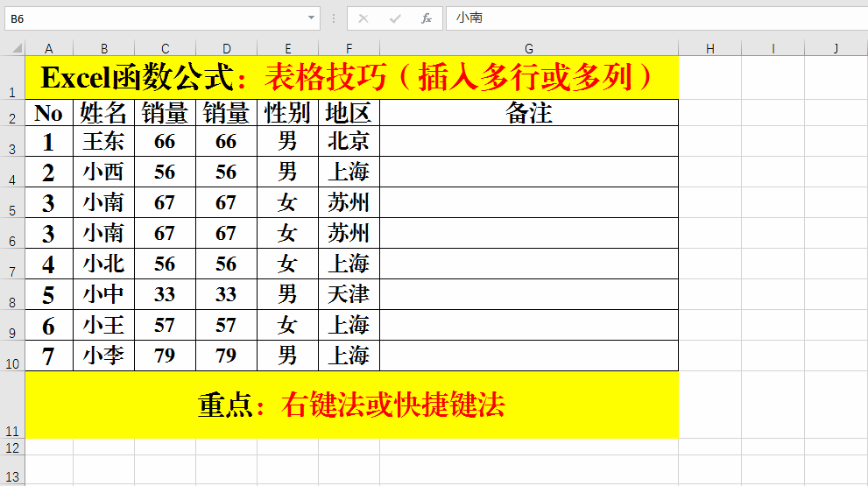Select column A header
868x486 pixels.
(49, 49)
